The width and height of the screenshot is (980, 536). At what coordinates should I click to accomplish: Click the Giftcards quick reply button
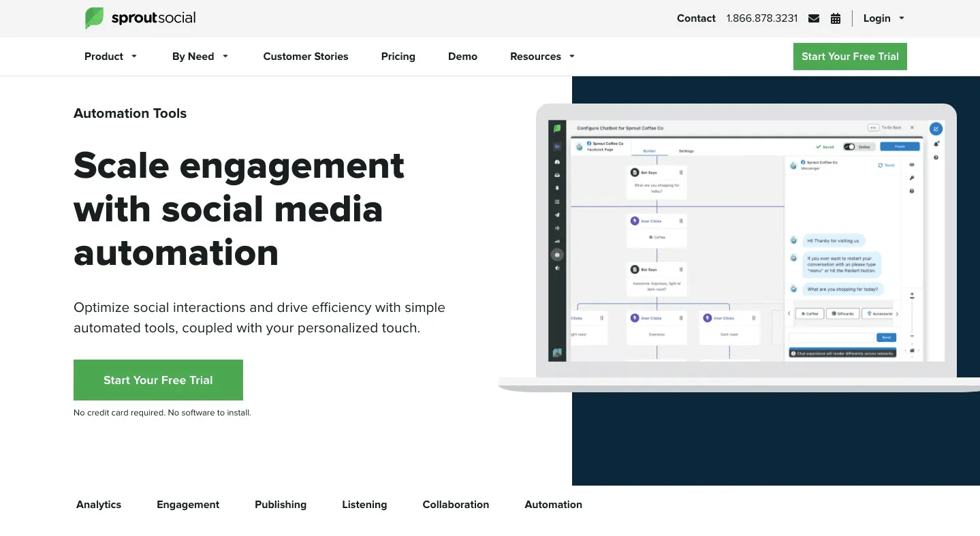coord(842,314)
